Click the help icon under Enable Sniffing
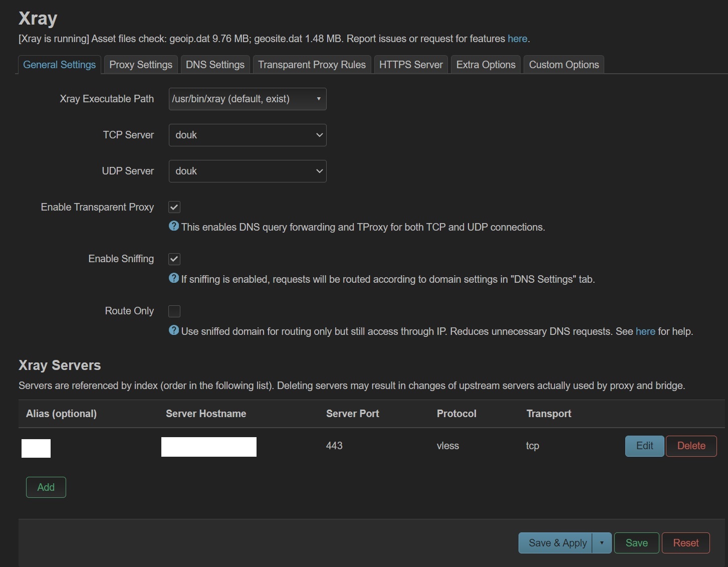 pos(174,278)
